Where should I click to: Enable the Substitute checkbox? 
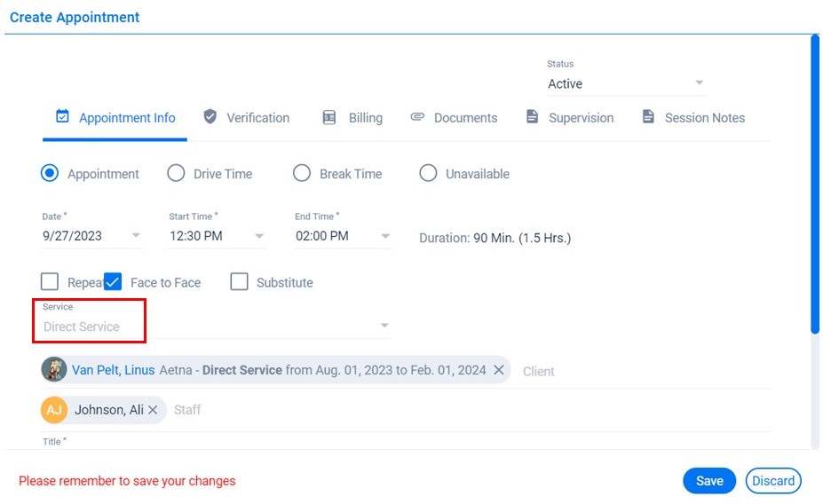tap(239, 282)
